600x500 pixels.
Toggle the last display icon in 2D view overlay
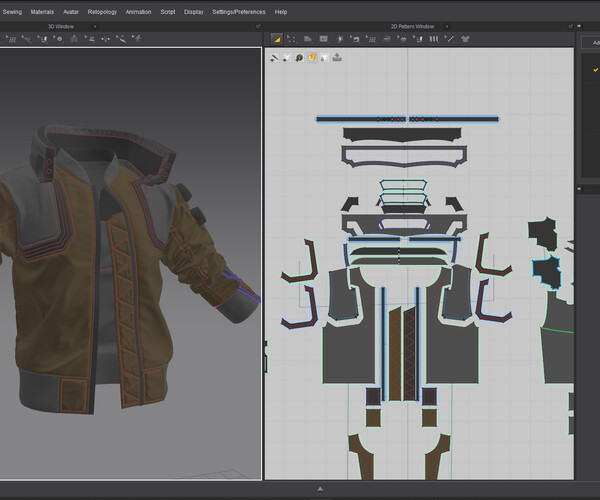[337, 58]
